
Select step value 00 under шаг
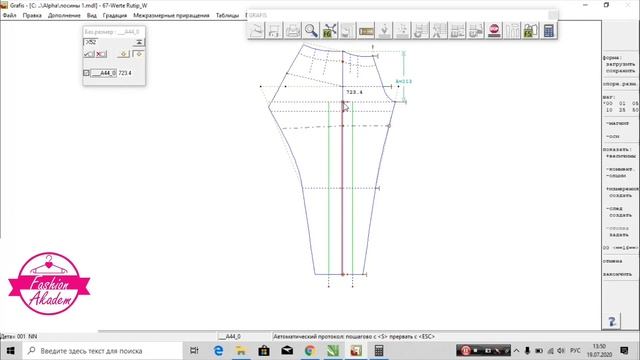click(608, 104)
